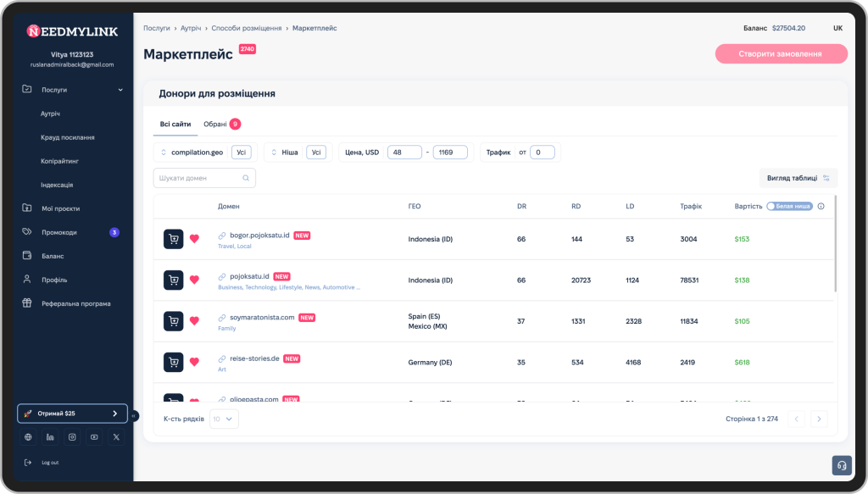The height and width of the screenshot is (494, 868).
Task: Focus the minimum price field 48
Action: (x=404, y=153)
